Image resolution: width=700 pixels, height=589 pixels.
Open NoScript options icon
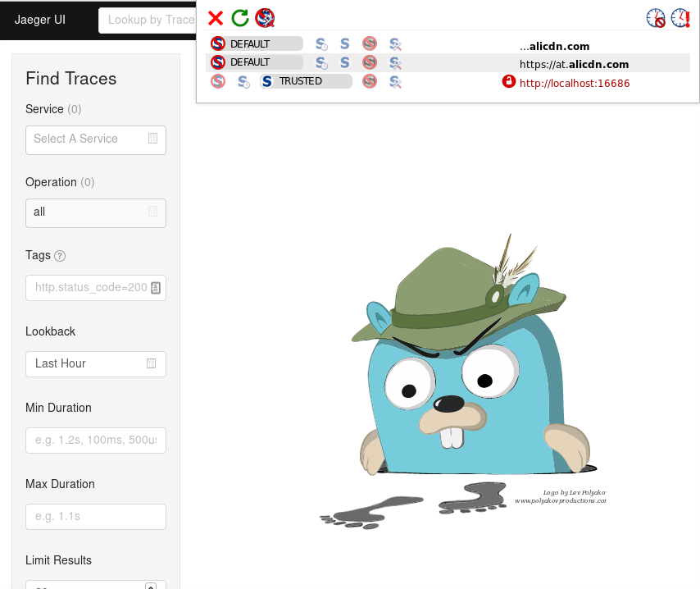click(264, 18)
